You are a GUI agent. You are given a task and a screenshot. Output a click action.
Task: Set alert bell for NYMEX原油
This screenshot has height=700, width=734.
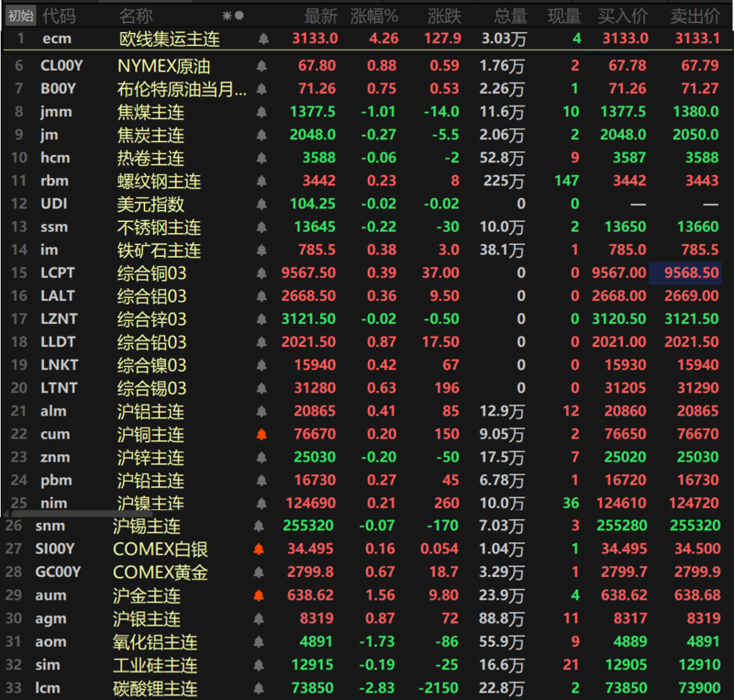click(263, 66)
